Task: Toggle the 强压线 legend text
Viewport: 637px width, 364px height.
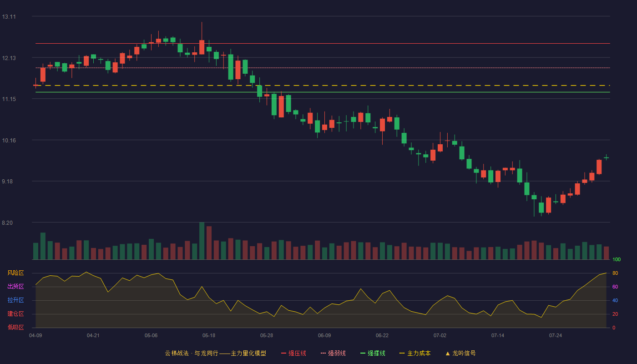Action: [x=297, y=353]
